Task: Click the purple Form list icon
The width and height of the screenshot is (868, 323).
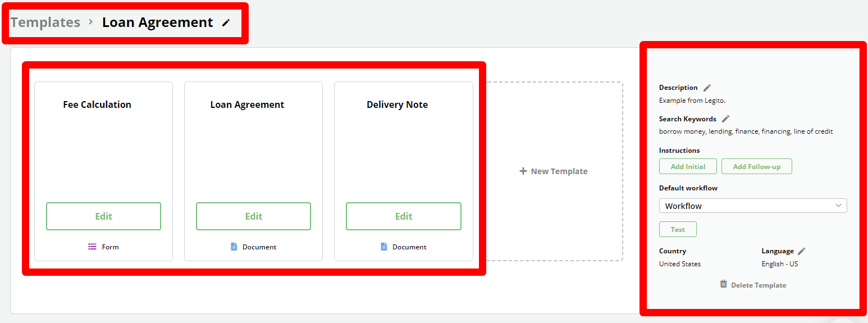Action: click(93, 247)
